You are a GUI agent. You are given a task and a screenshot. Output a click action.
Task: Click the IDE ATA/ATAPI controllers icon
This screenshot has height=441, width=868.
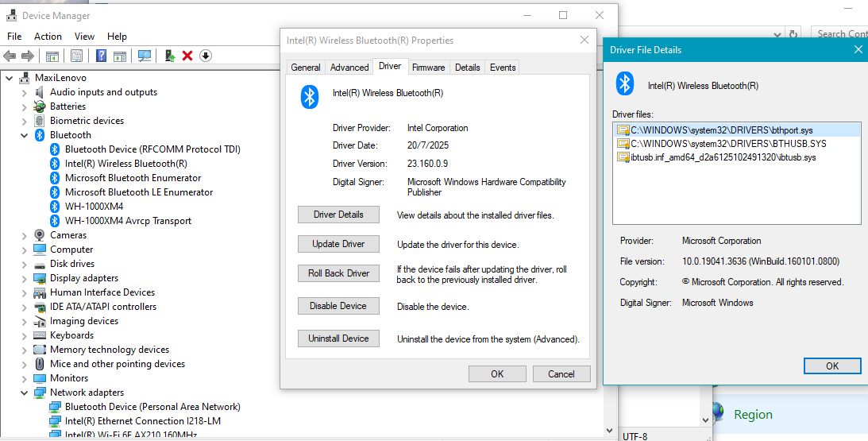[x=39, y=307]
